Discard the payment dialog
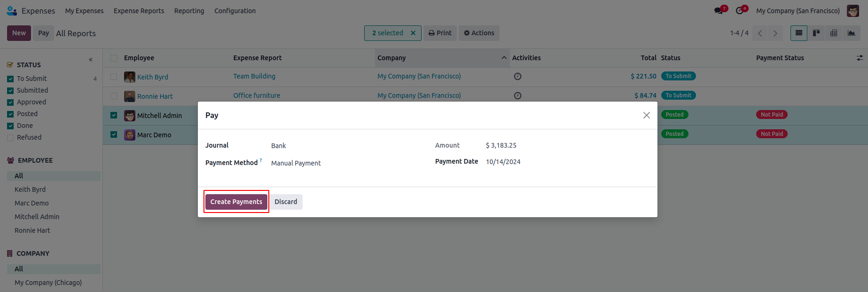868x292 pixels. pos(286,202)
